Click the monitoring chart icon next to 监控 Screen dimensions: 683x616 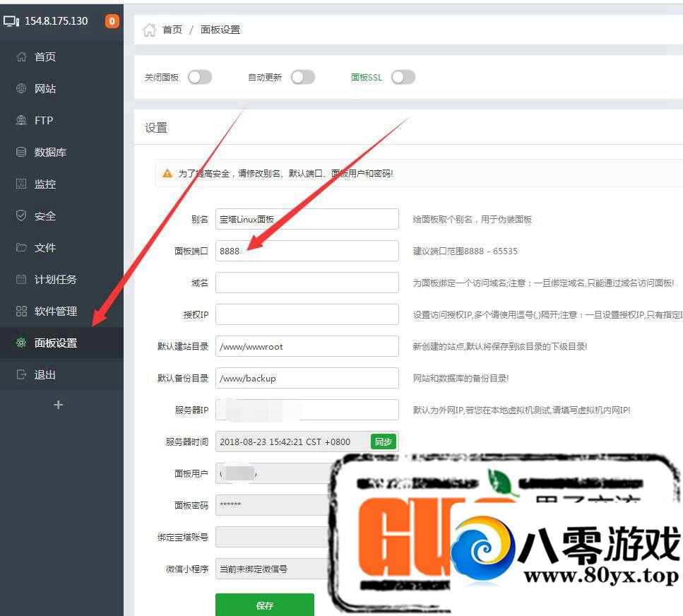21,184
